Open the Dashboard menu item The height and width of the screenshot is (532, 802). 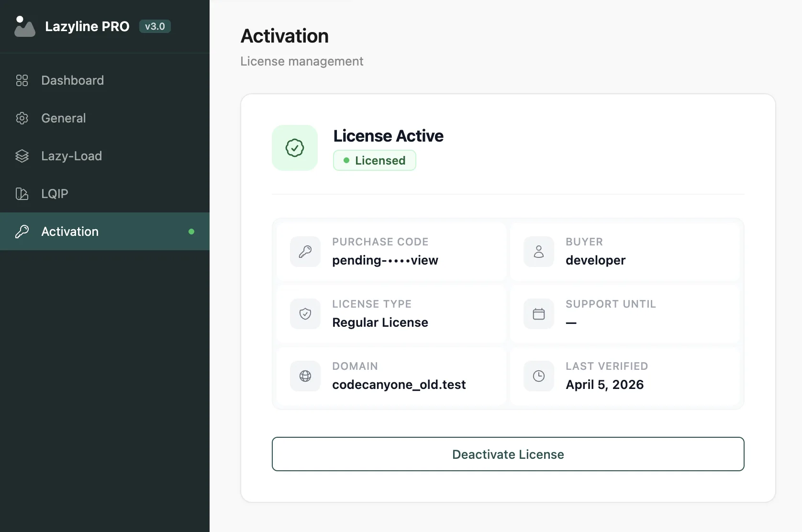[x=105, y=80]
